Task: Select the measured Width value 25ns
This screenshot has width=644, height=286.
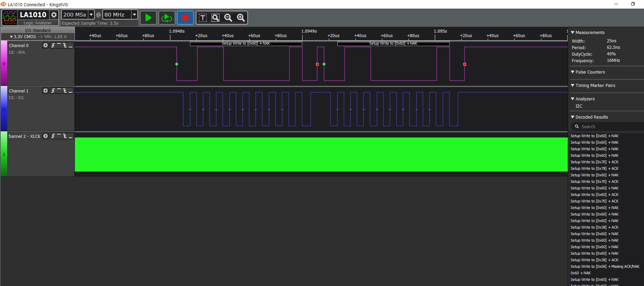Action: (611, 41)
